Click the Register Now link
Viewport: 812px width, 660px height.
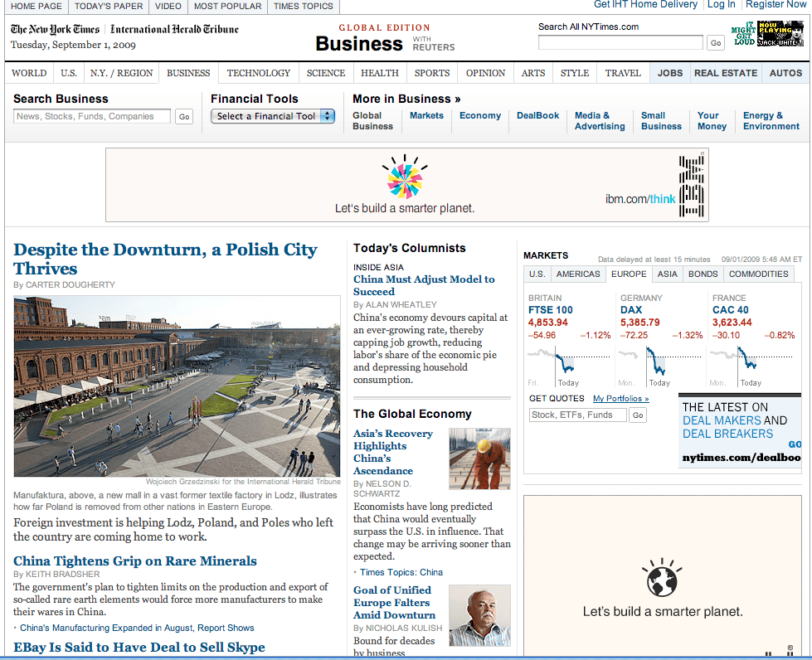coord(776,5)
